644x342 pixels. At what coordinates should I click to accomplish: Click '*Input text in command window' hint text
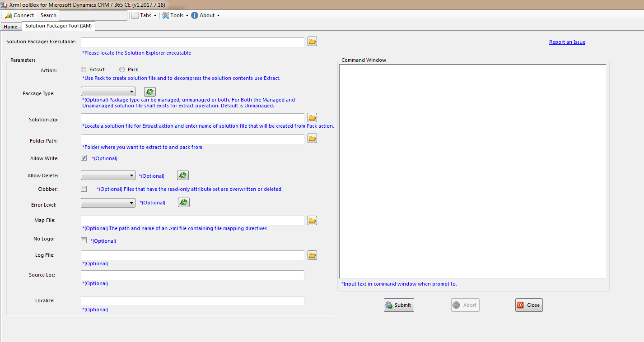tap(399, 284)
